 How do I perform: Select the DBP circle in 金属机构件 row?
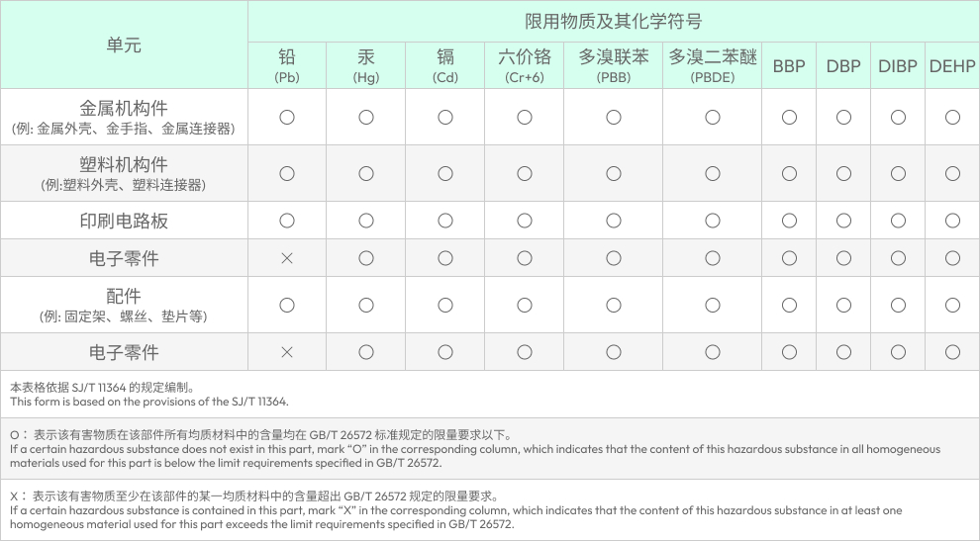[x=843, y=117]
